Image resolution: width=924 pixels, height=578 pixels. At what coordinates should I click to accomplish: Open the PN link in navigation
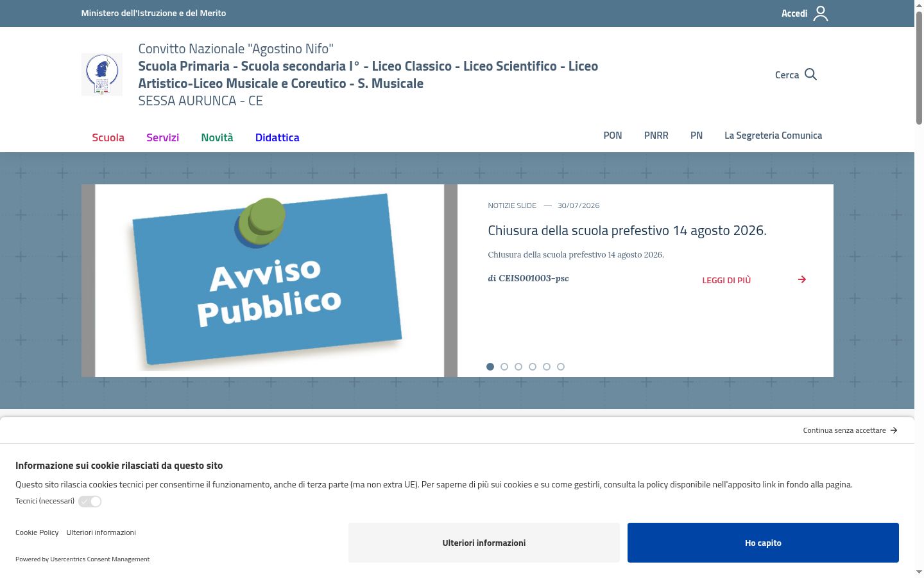696,136
